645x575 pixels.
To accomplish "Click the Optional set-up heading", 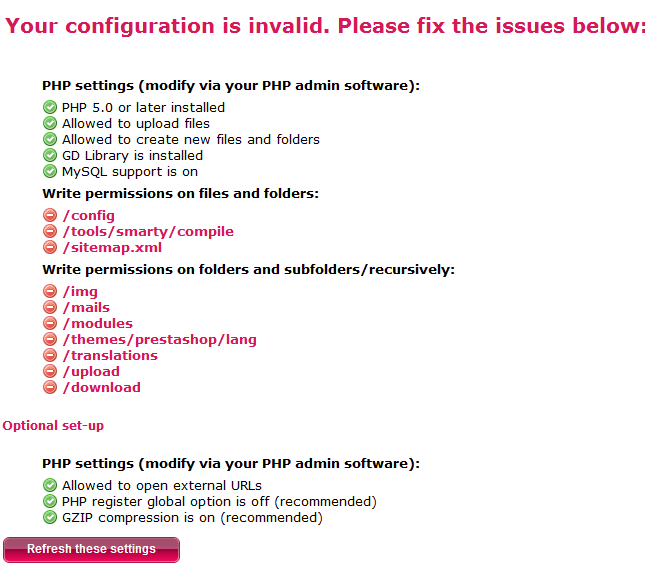I will tap(53, 425).
